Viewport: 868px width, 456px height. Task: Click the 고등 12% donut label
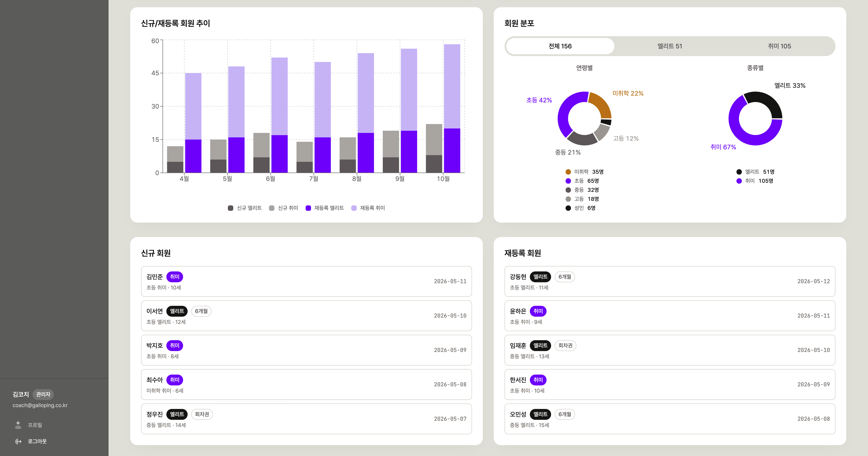(626, 139)
